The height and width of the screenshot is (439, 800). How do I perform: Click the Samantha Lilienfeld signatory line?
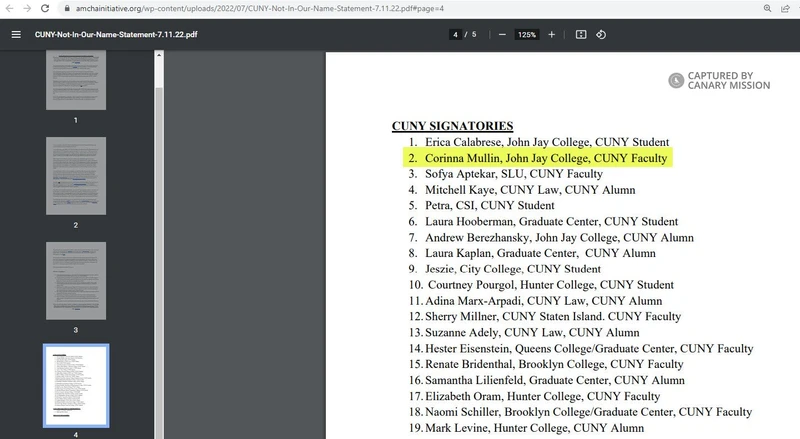(x=546, y=380)
